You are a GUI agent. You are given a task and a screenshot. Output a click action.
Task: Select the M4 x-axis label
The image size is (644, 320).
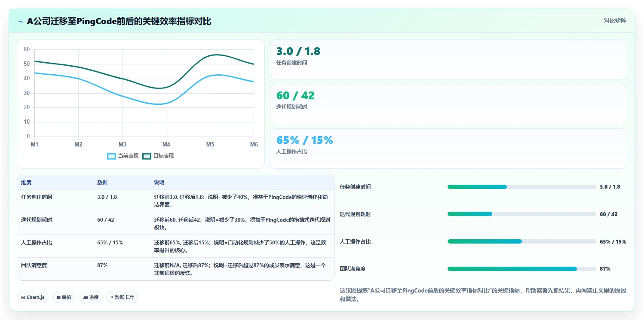point(166,144)
